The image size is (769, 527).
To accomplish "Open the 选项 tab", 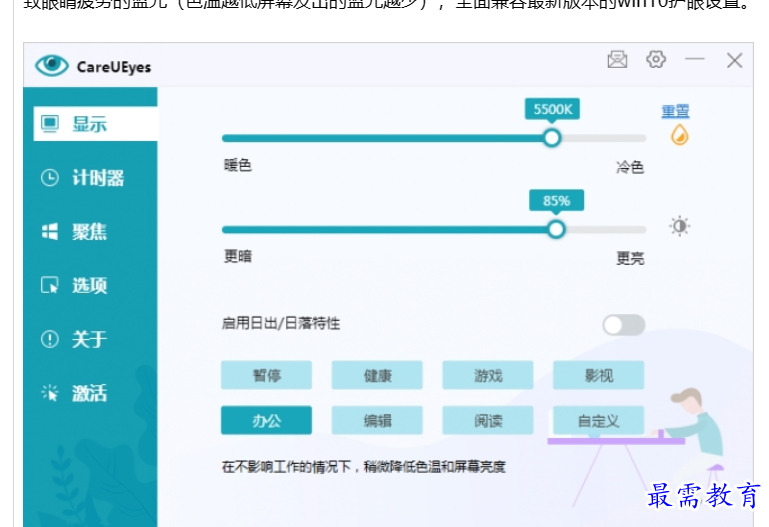I will (x=90, y=285).
